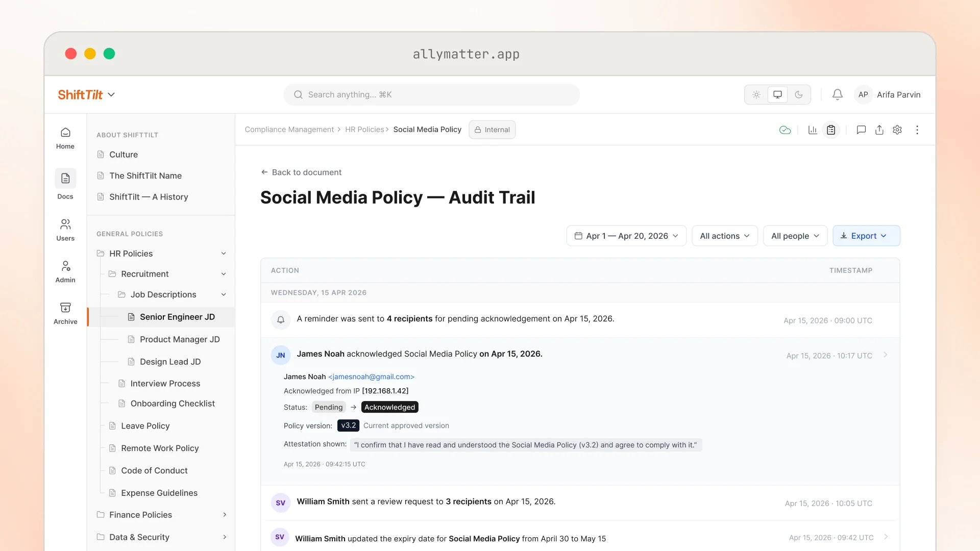This screenshot has width=980, height=551.
Task: Open the Apr 1 — Apr 20, 2026 date filter
Action: click(626, 236)
